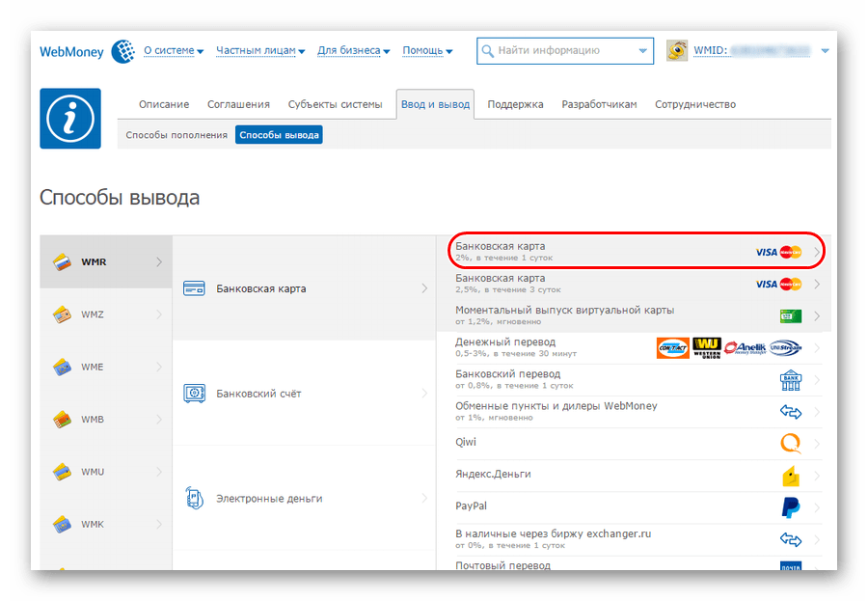868x601 pixels.
Task: Click the Western Union logo
Action: 706,348
